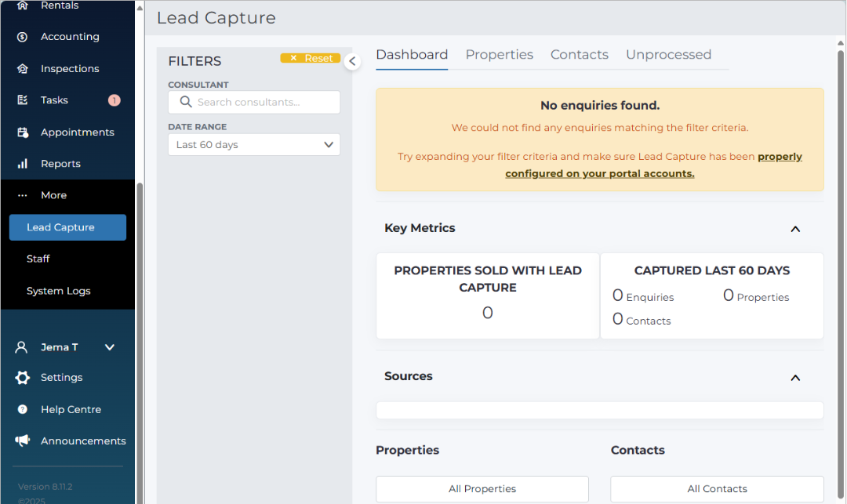Switch to the Contacts tab
Viewport: 847px width, 504px height.
coord(579,55)
